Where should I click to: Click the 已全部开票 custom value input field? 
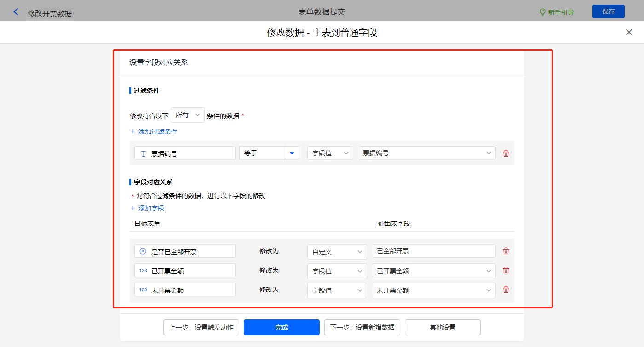[x=433, y=251]
